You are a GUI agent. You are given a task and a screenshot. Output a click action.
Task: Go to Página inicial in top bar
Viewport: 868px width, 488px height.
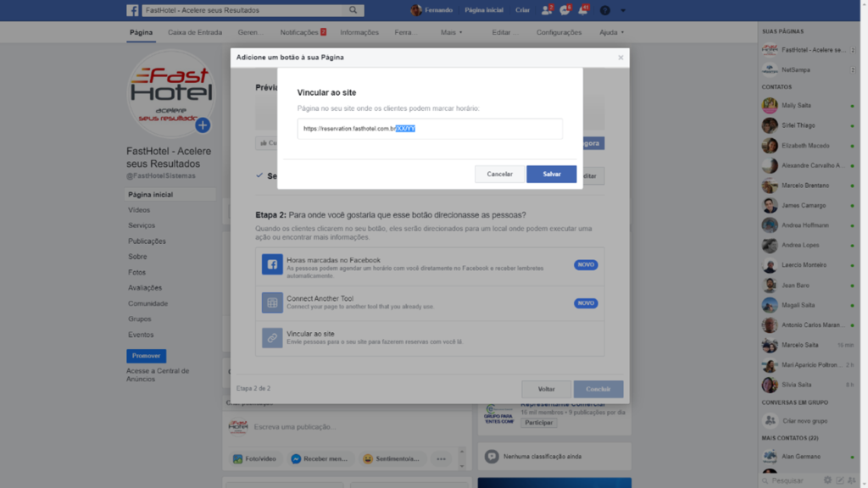click(484, 10)
